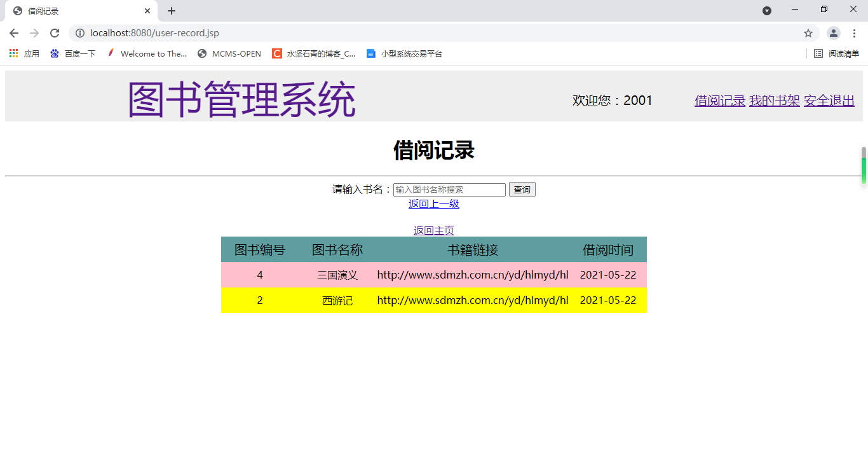The height and width of the screenshot is (463, 868).
Task: Open the 阅读清单 reading list panel
Action: [836, 53]
